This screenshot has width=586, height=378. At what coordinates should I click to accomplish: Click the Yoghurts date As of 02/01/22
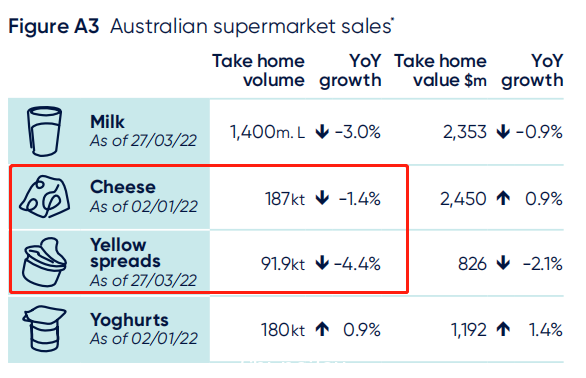point(144,339)
